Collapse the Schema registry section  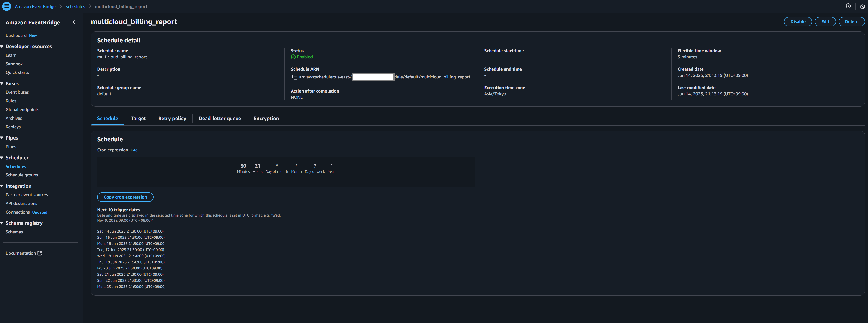pyautogui.click(x=2, y=223)
